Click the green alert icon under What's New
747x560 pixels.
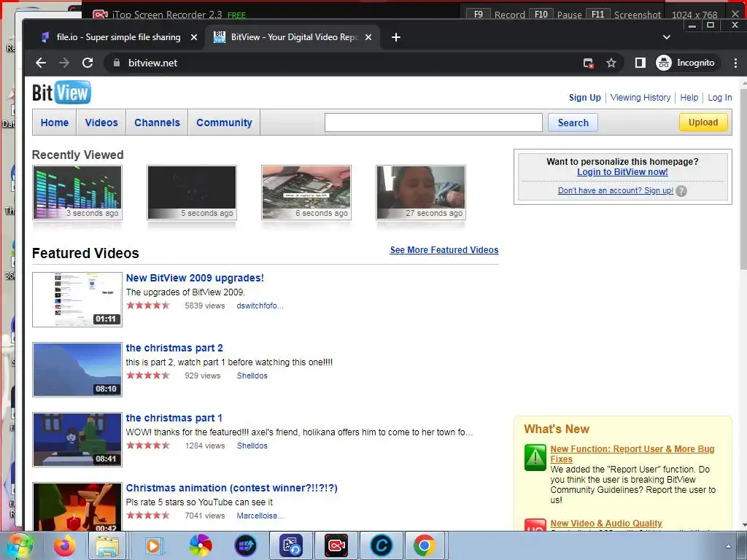[x=535, y=457]
